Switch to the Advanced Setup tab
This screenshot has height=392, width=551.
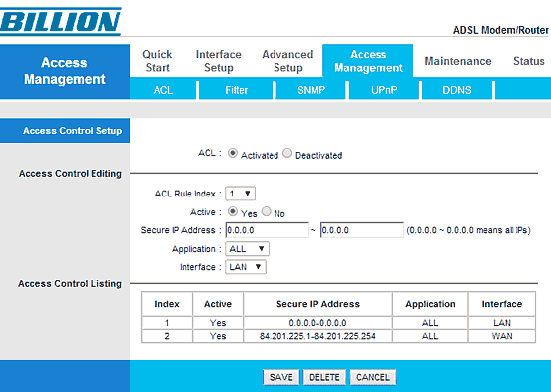287,61
